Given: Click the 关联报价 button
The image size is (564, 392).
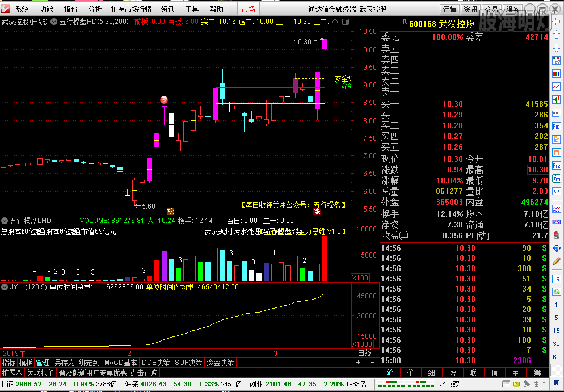Looking at the screenshot, I should click(x=41, y=373).
